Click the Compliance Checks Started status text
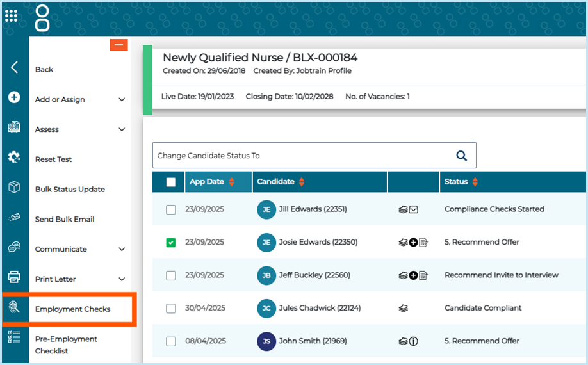 pyautogui.click(x=494, y=209)
